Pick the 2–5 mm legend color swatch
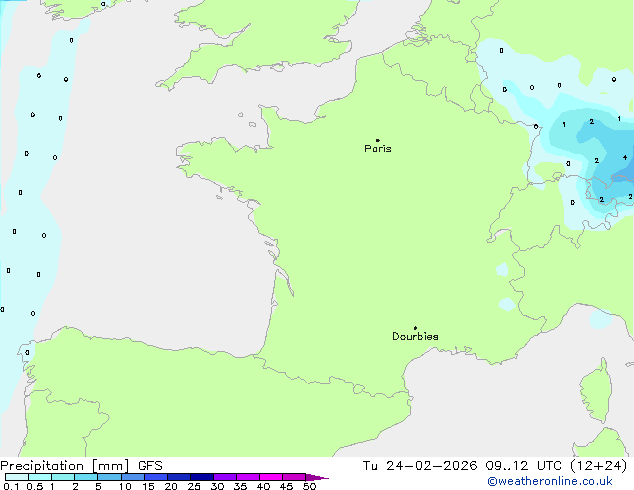 tap(86, 477)
